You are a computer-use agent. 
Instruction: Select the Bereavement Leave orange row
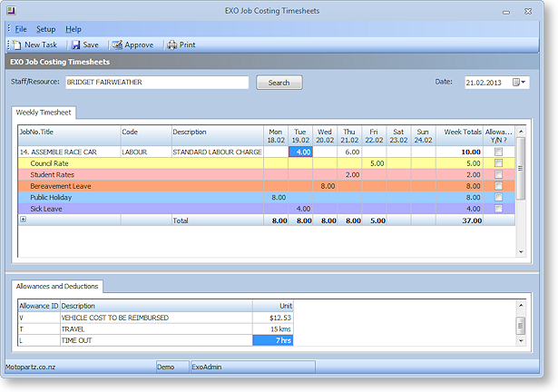pos(59,186)
